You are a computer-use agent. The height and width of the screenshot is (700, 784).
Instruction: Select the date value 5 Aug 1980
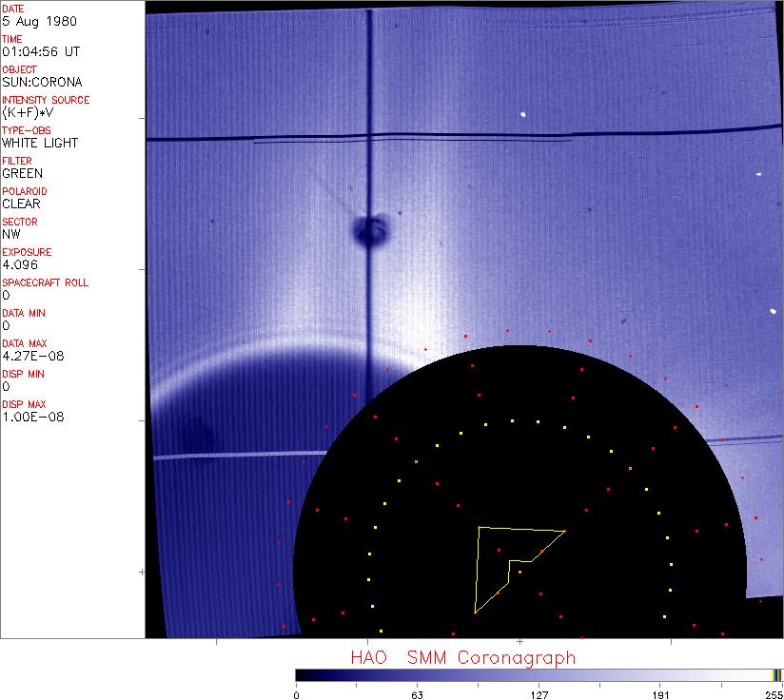tap(40, 22)
